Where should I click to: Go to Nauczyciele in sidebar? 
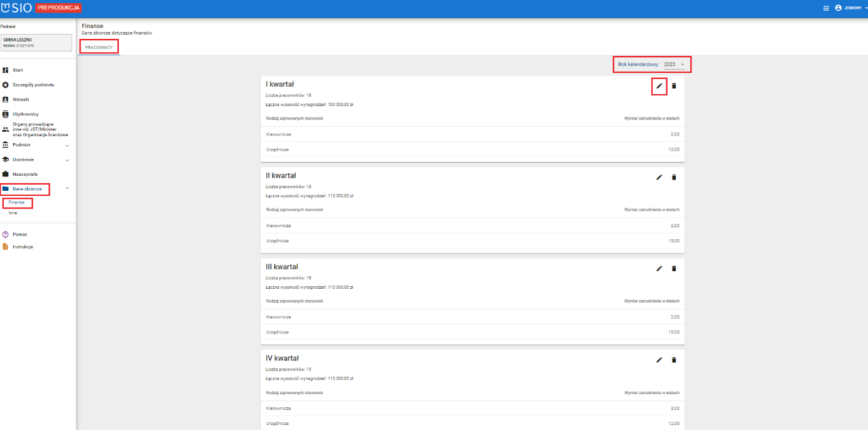[25, 174]
